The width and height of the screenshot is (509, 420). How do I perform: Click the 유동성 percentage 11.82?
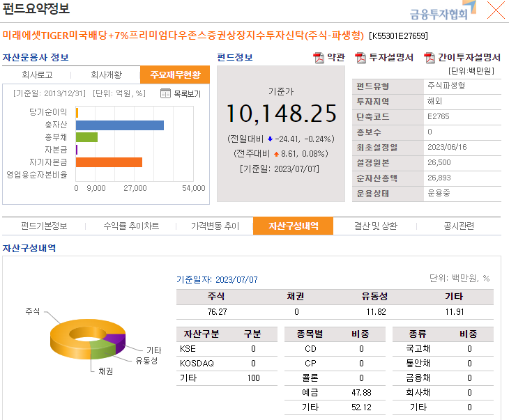pyautogui.click(x=376, y=312)
